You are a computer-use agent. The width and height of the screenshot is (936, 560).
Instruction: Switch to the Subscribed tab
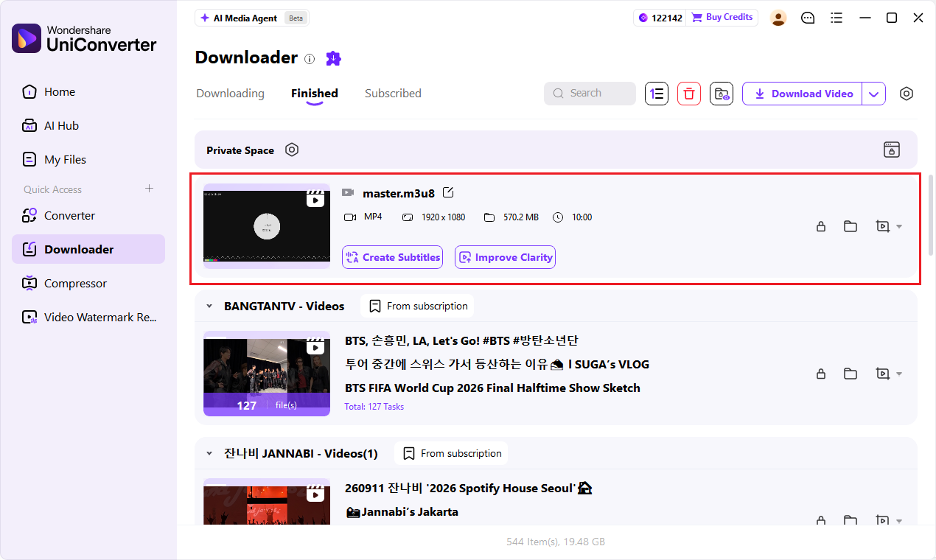[x=393, y=94]
